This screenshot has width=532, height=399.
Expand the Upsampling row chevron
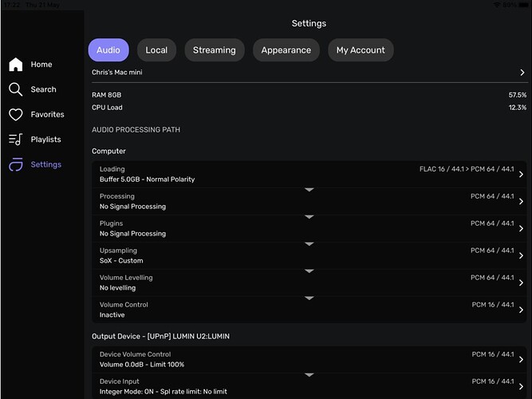[521, 255]
